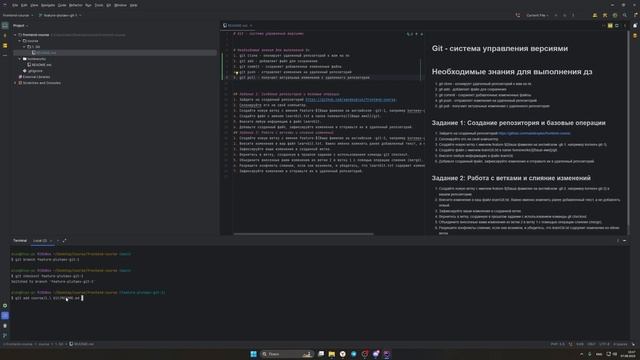640x360 pixels.
Task: Select the Terminal panel title tab
Action: pos(20,240)
